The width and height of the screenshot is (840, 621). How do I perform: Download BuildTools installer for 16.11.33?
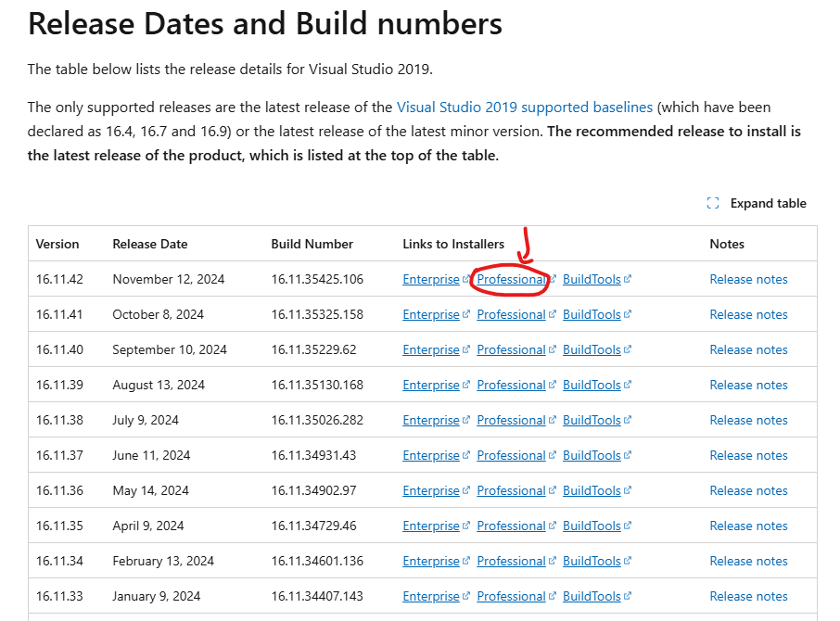[x=592, y=596]
